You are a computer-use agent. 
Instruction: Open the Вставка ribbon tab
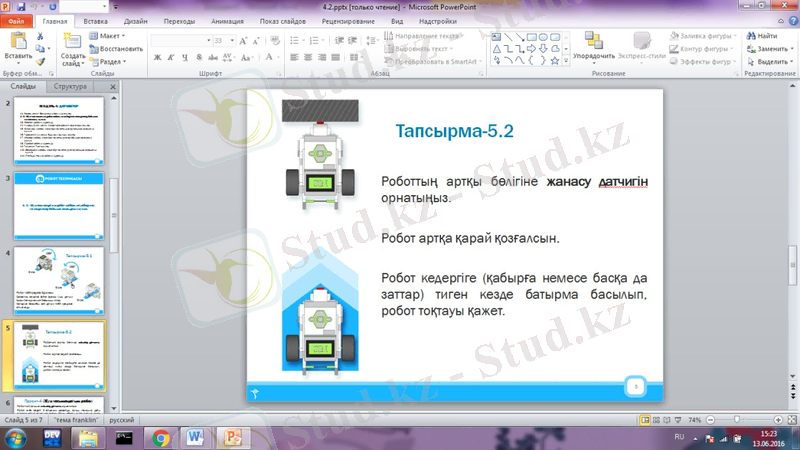click(96, 20)
